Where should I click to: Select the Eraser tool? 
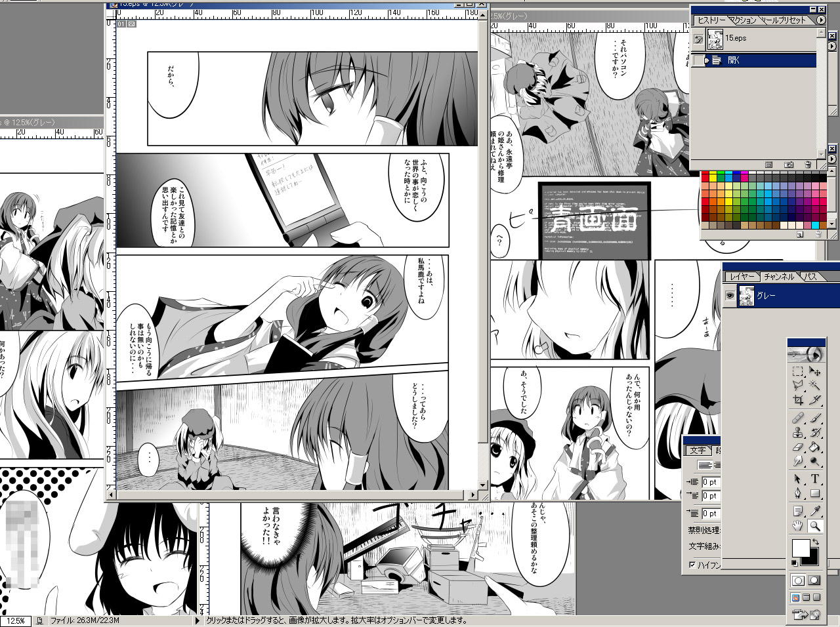click(x=798, y=447)
